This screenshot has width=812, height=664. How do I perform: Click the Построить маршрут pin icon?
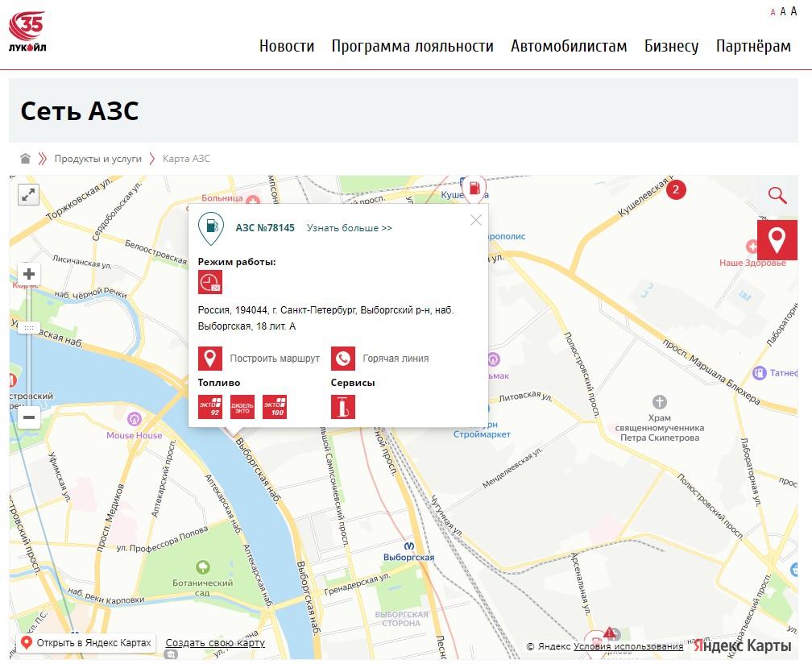[x=209, y=359]
